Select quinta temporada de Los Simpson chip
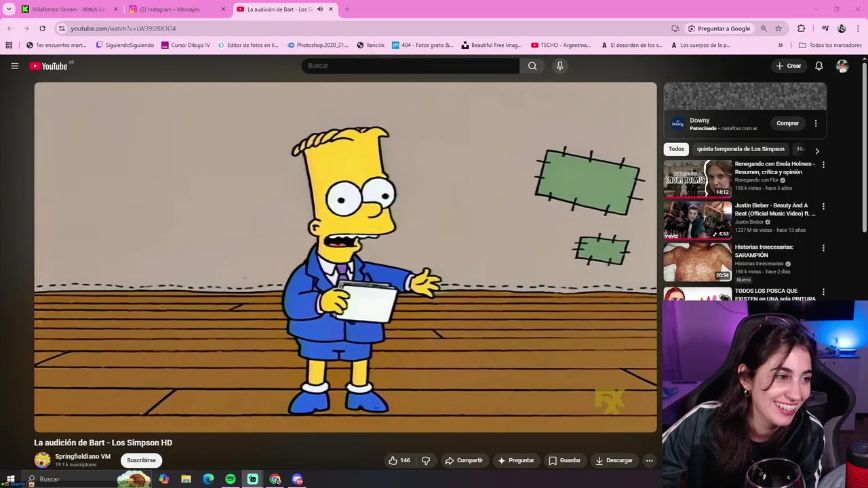 pos(741,149)
